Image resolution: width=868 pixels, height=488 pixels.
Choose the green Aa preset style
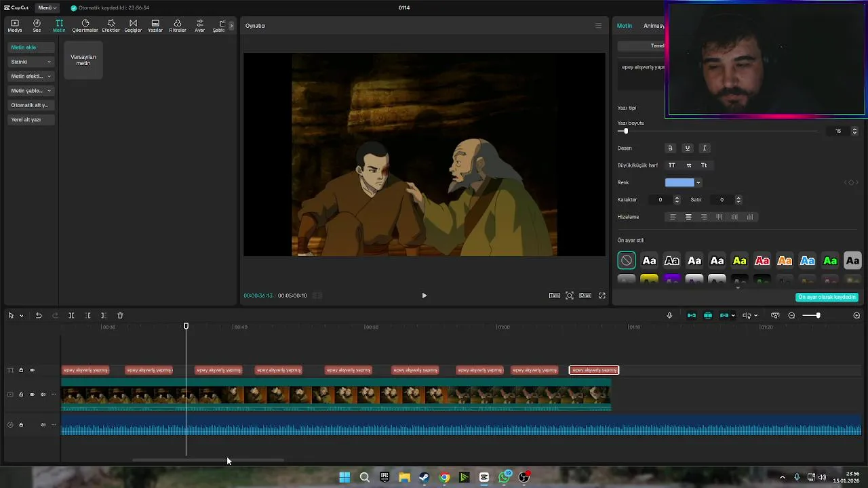click(x=830, y=260)
